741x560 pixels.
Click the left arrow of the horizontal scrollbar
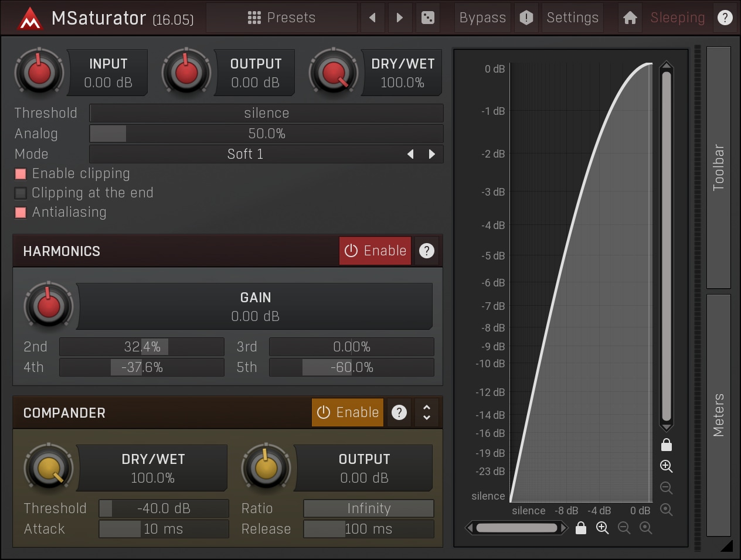tap(470, 528)
